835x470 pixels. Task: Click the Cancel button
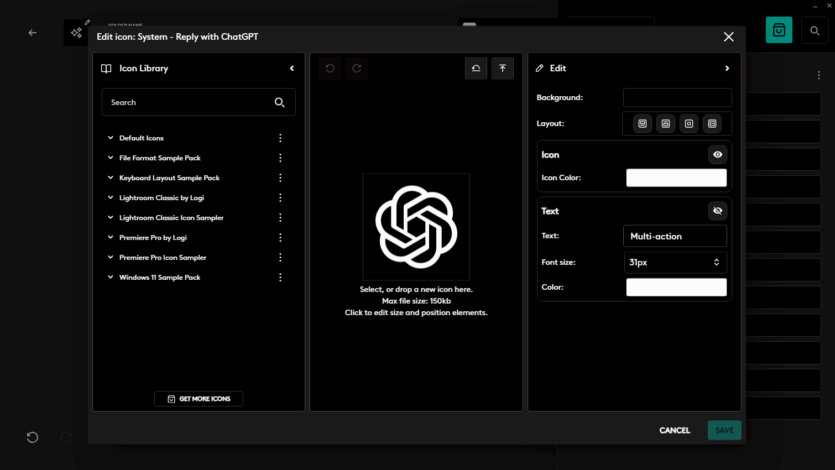pyautogui.click(x=674, y=430)
